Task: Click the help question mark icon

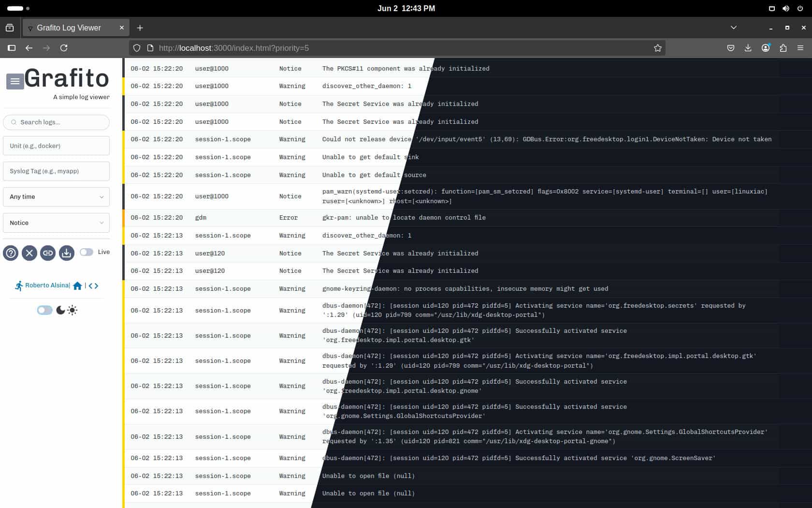Action: pyautogui.click(x=11, y=253)
